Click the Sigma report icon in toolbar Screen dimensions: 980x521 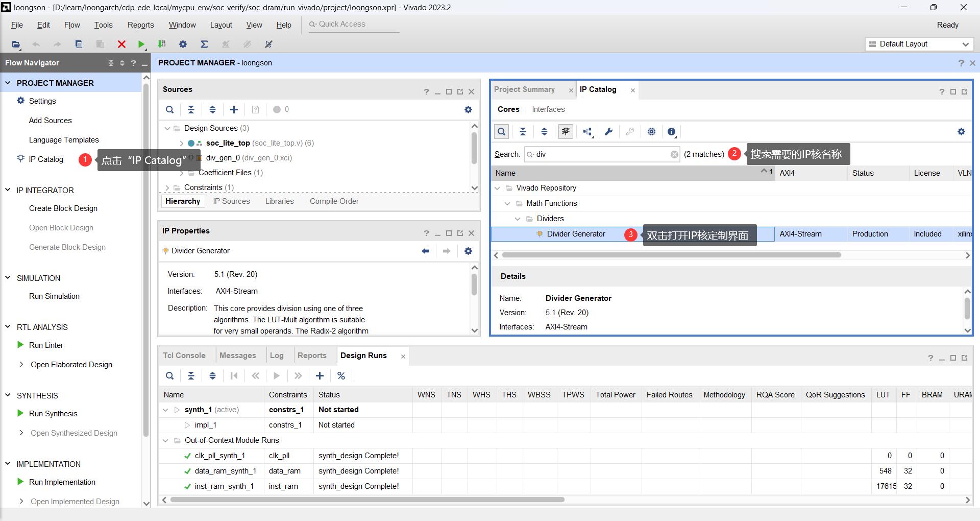[204, 44]
